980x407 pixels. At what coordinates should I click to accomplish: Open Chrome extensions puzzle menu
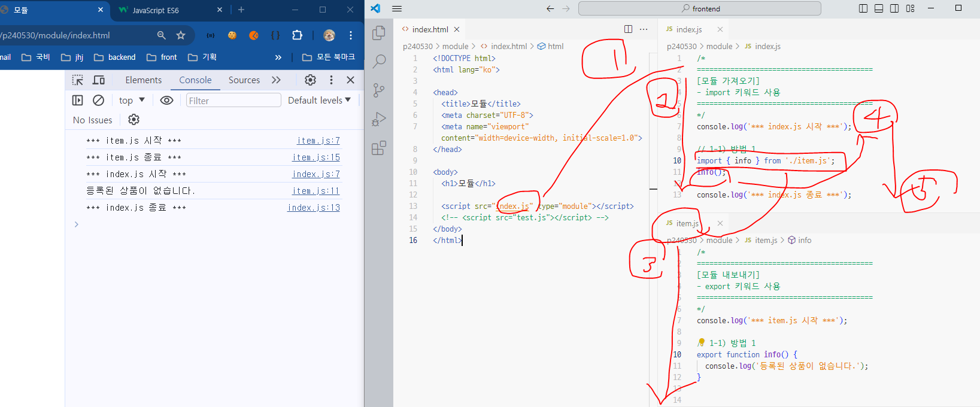pos(297,35)
